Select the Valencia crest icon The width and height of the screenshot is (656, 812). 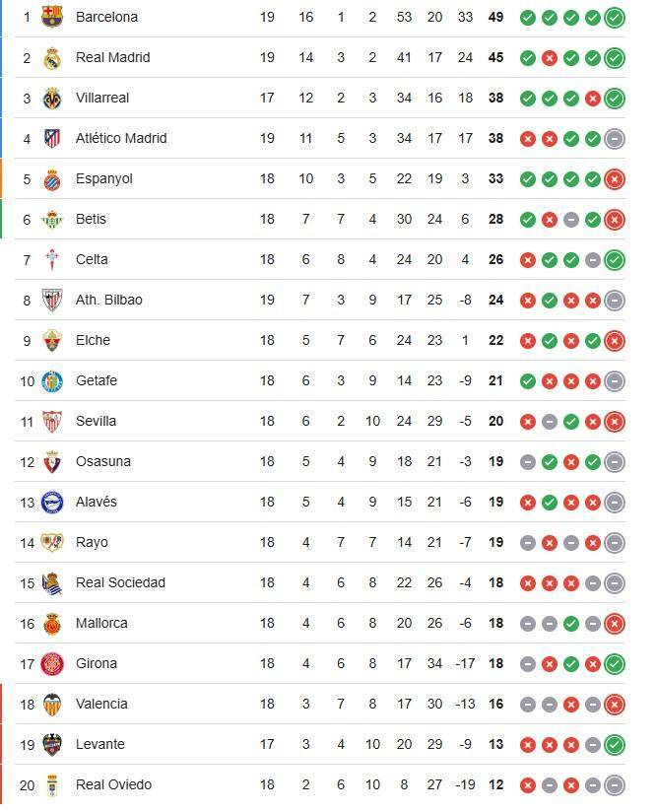click(x=52, y=704)
